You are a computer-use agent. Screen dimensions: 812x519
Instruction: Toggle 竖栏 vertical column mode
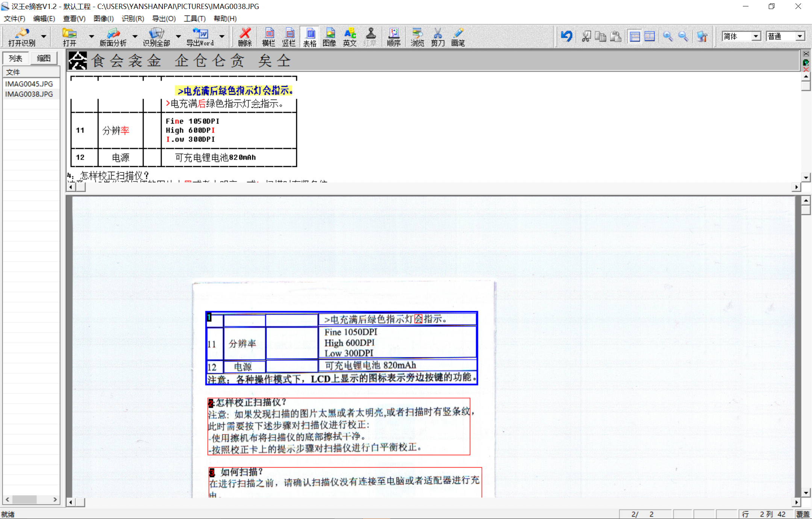point(289,36)
